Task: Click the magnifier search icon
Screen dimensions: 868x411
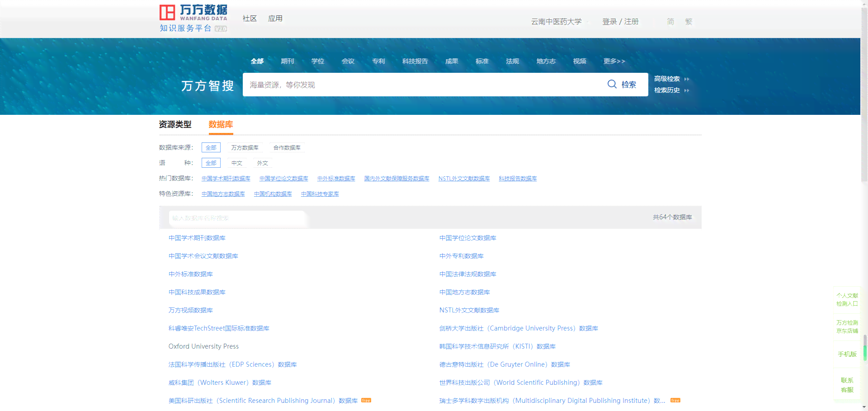Action: (x=612, y=84)
